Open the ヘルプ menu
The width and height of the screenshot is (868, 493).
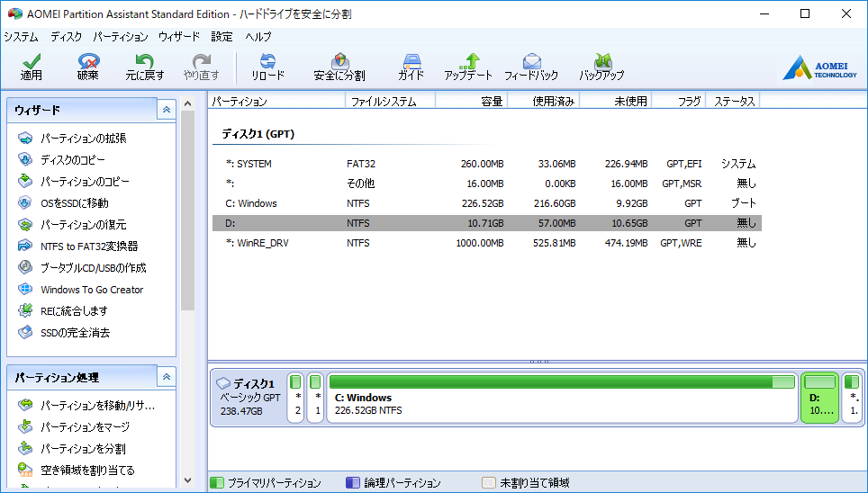pyautogui.click(x=258, y=37)
